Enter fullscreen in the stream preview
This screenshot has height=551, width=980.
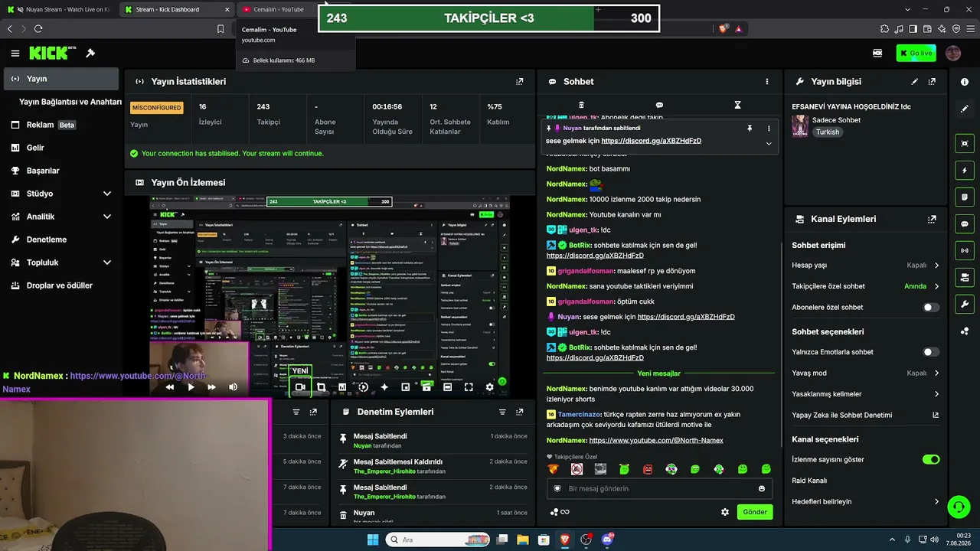469,387
